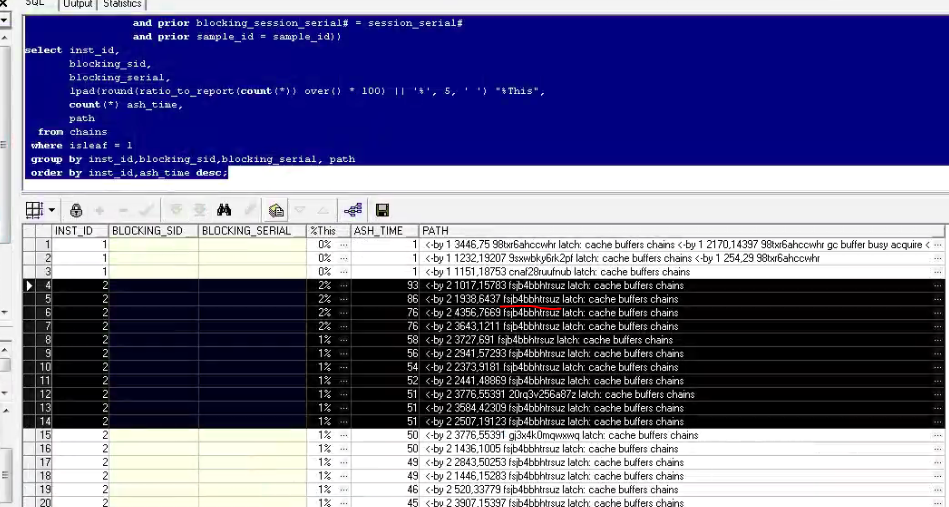Image resolution: width=949 pixels, height=507 pixels.
Task: Open find with the binoculars icon
Action: coord(225,210)
